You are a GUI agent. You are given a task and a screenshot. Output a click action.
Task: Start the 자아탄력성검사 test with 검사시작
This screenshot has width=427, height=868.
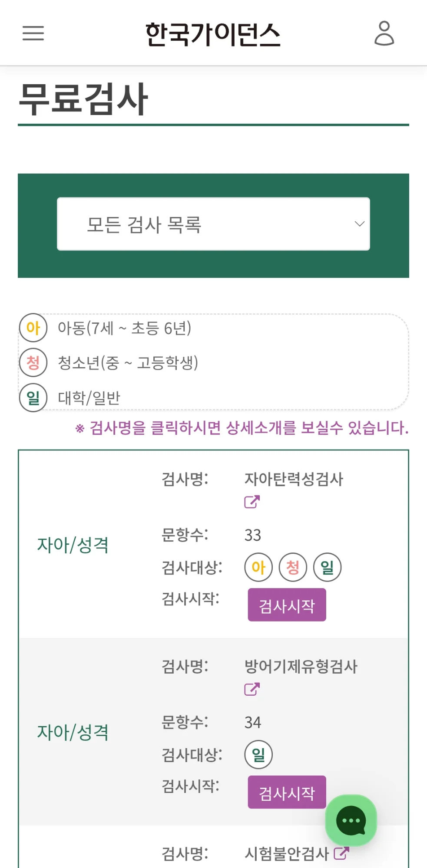287,605
